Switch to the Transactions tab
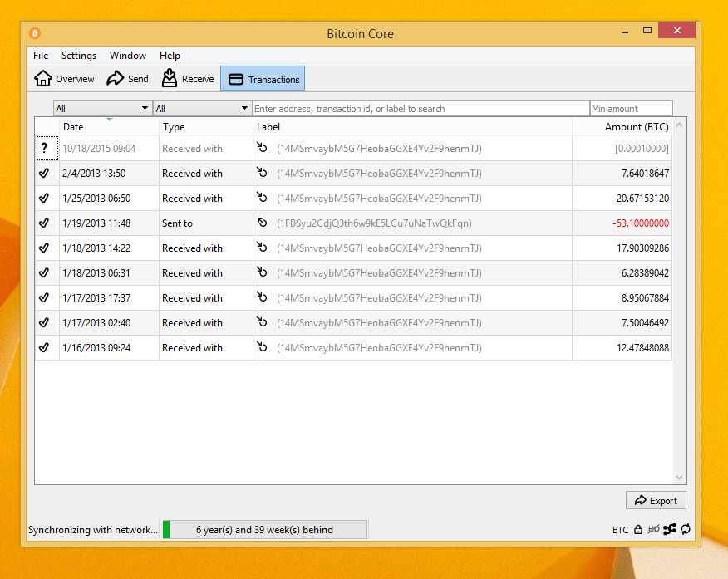 pyautogui.click(x=262, y=78)
